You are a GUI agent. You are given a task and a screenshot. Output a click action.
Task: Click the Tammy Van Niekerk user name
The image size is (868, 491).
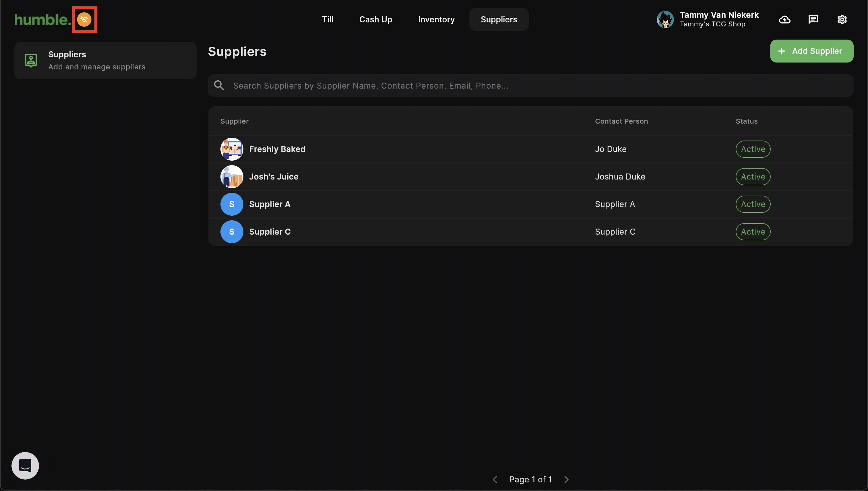click(x=719, y=15)
